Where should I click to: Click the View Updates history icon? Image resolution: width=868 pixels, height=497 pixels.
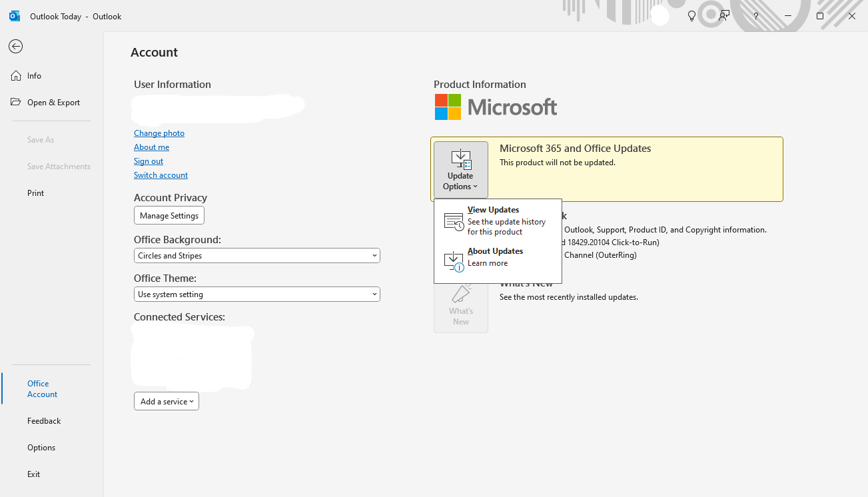click(x=454, y=222)
